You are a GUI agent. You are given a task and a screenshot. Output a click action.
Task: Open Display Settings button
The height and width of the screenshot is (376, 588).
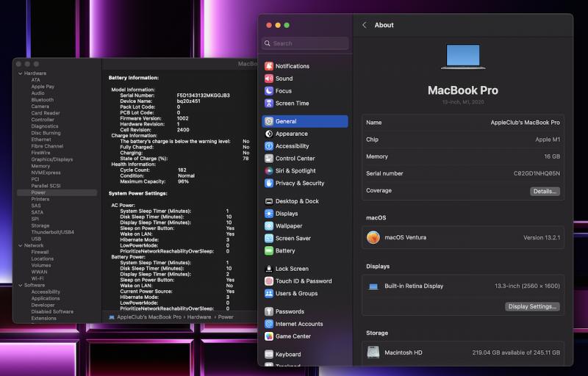(x=532, y=307)
